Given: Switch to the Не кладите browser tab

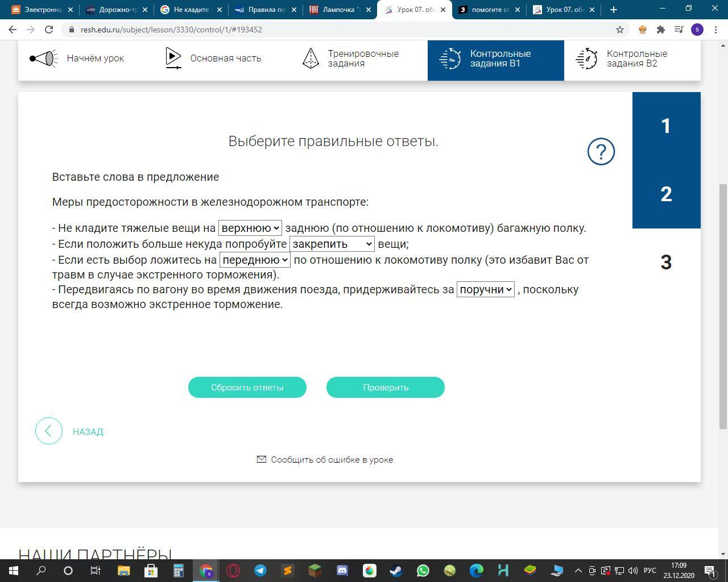Looking at the screenshot, I should [190, 10].
